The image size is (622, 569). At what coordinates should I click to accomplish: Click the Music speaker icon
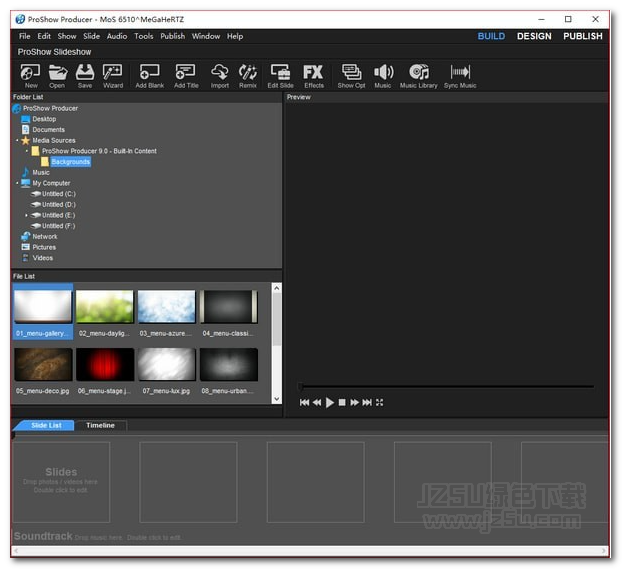383,76
